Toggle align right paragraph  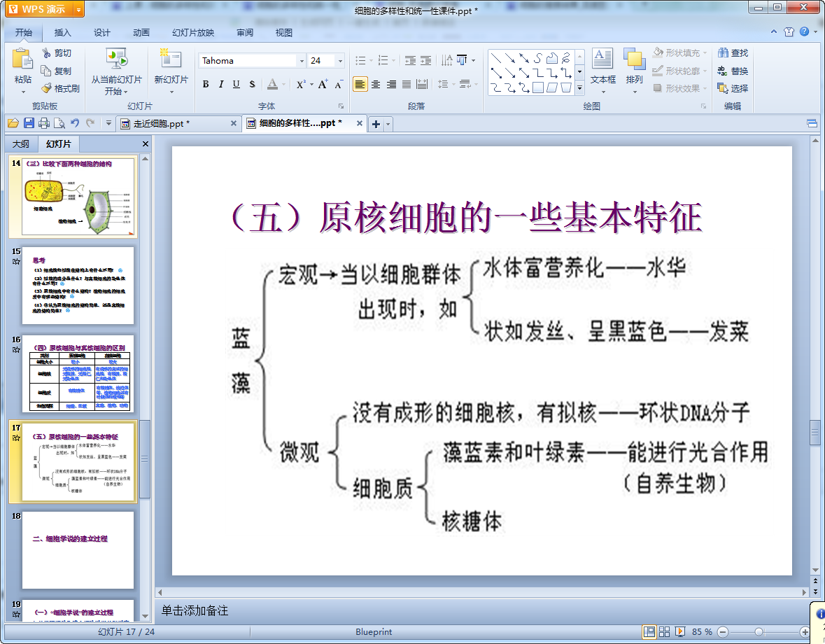pos(391,84)
